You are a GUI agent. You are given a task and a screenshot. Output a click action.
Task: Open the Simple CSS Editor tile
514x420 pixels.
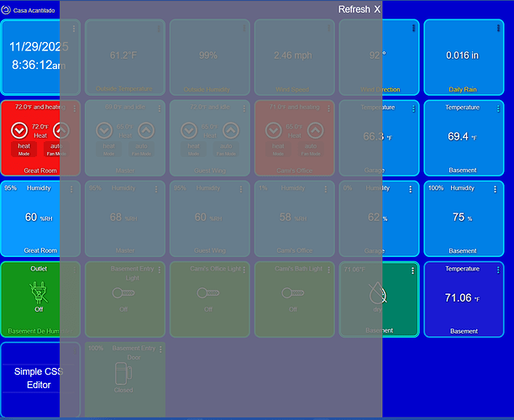tap(39, 378)
